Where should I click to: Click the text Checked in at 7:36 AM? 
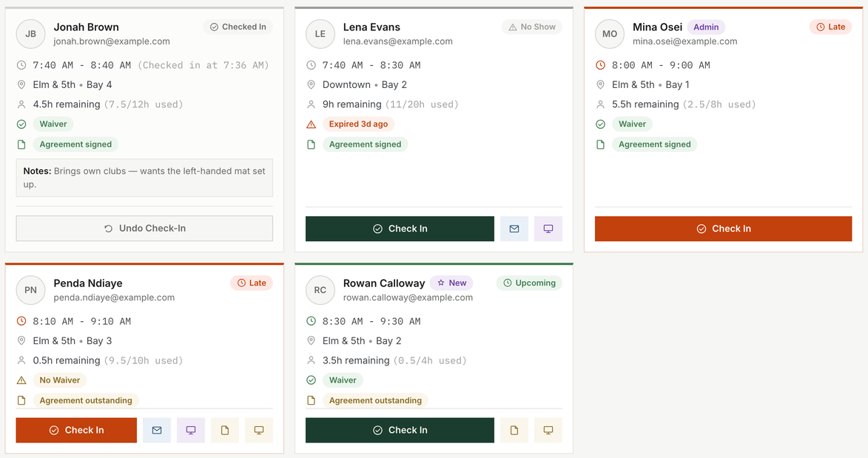pos(203,65)
